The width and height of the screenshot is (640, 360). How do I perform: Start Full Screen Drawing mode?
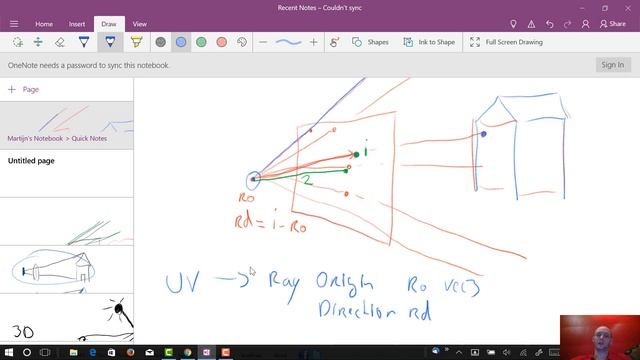506,42
